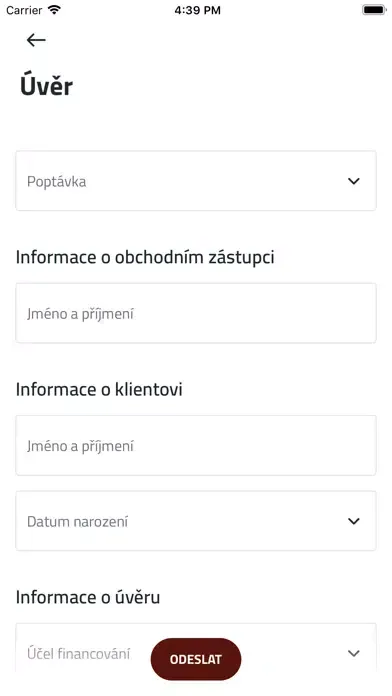Click the Informace o obchodním zástupci heading
The image size is (392, 696).
coord(145,257)
